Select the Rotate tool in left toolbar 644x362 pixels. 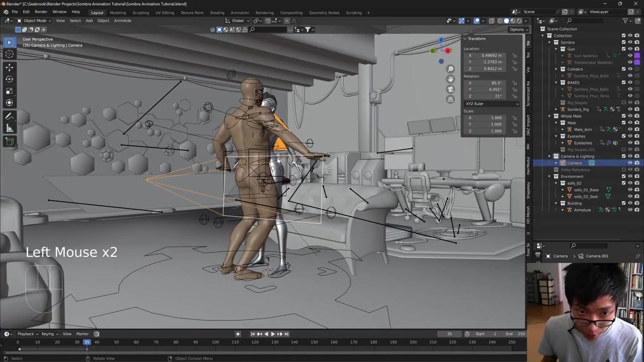coord(9,79)
